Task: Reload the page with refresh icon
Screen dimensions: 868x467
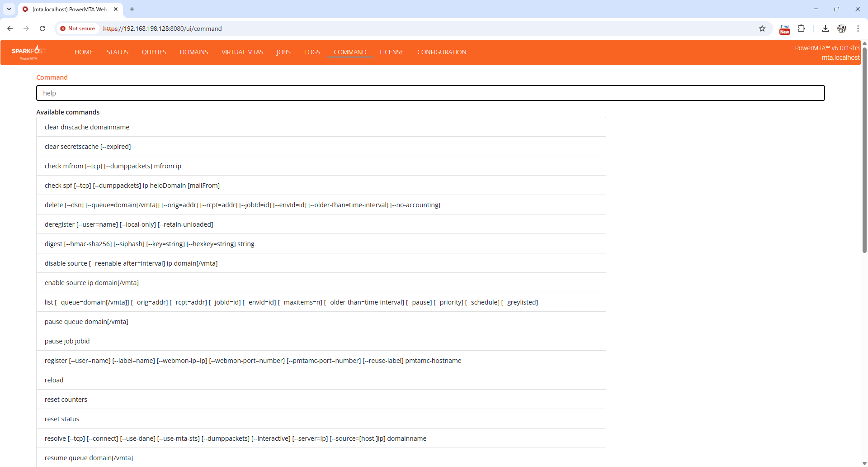Action: (42, 29)
